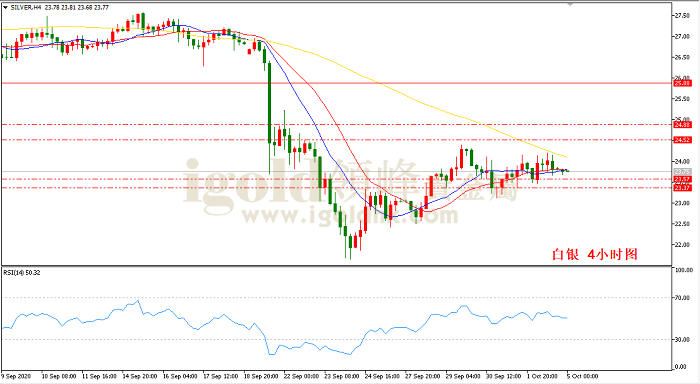Viewport: 700px width, 384px height.
Task: Click the 27.50 price axis label
Action: [682, 16]
